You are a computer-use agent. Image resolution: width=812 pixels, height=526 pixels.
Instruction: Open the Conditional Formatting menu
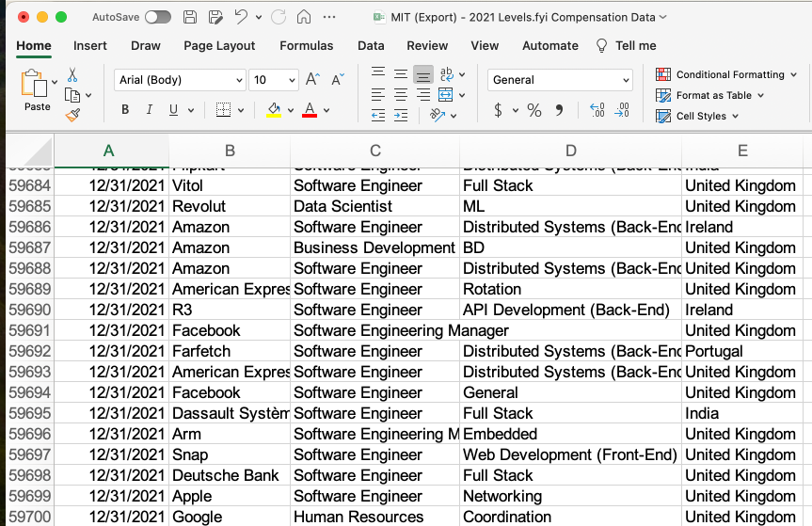(x=726, y=74)
